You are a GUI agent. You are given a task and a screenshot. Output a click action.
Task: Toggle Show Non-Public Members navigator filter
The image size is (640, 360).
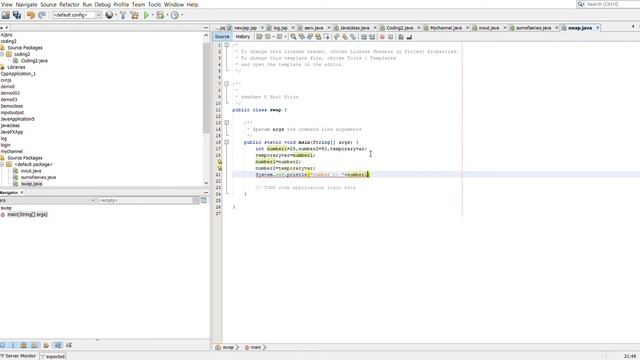[x=34, y=345]
